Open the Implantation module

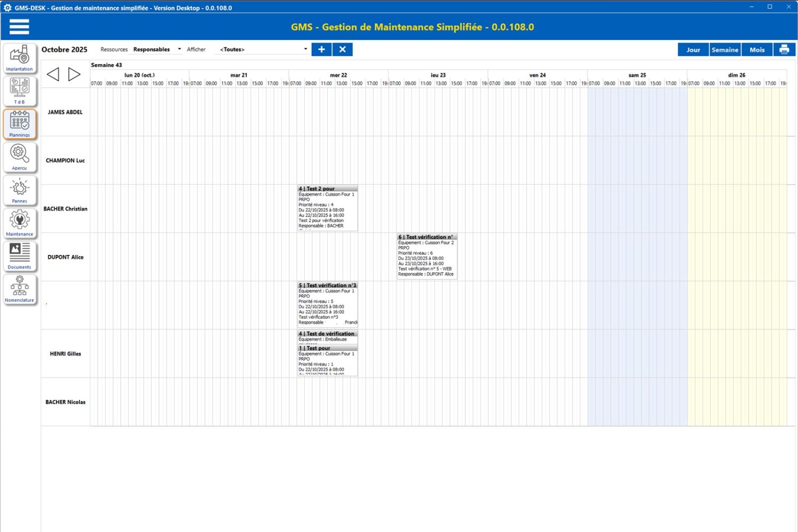[x=20, y=58]
